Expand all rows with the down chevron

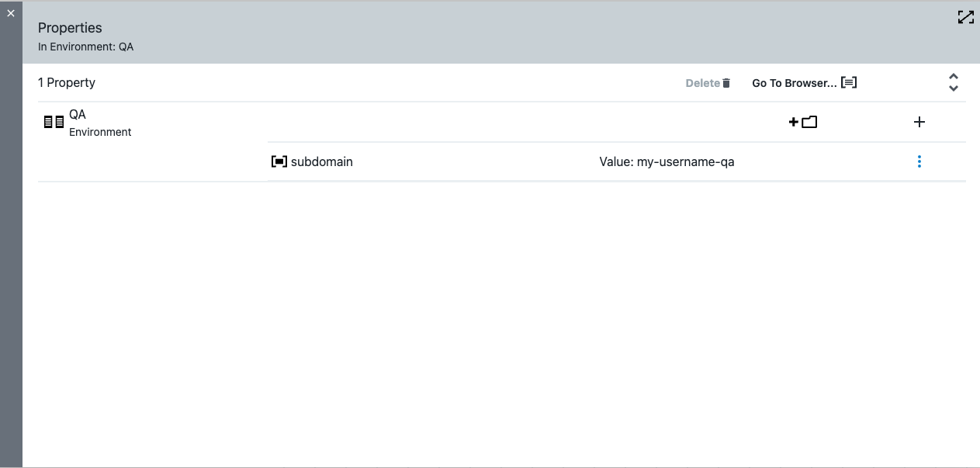954,88
